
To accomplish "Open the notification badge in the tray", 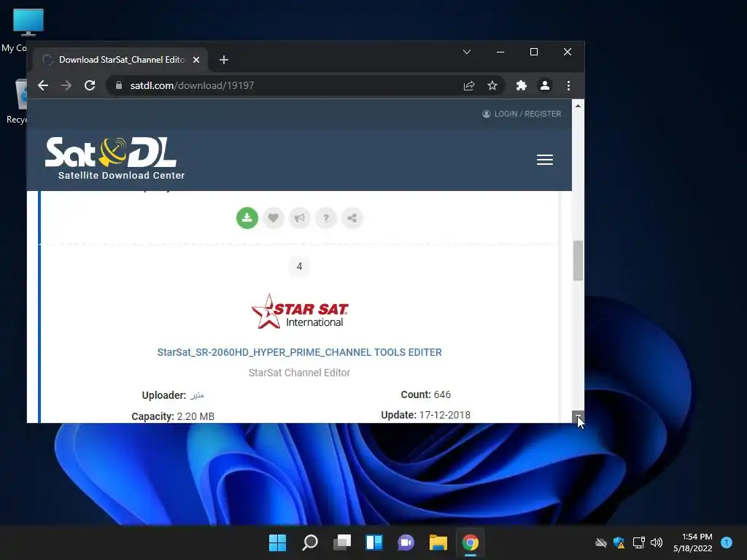I will (727, 542).
